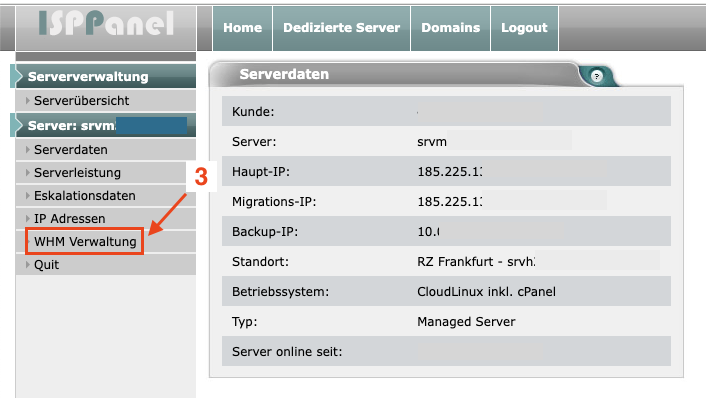Viewport: 706px width, 398px height.
Task: Click the Serververwaltung section header
Action: pos(104,76)
